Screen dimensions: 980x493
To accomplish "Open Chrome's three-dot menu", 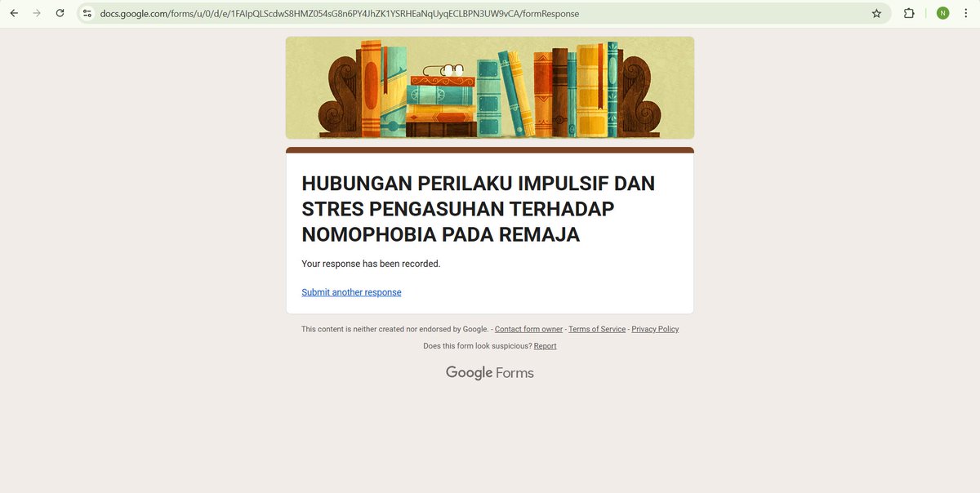I will coord(965,13).
